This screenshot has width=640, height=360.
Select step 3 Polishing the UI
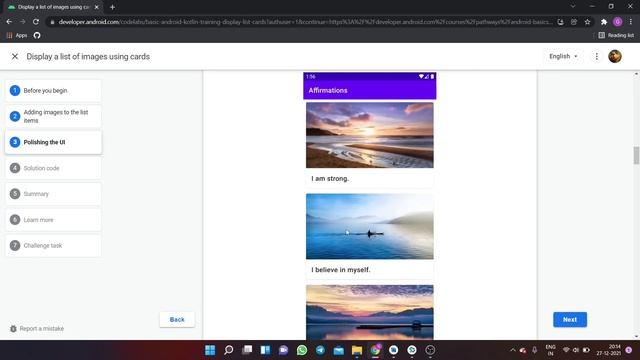tap(53, 142)
